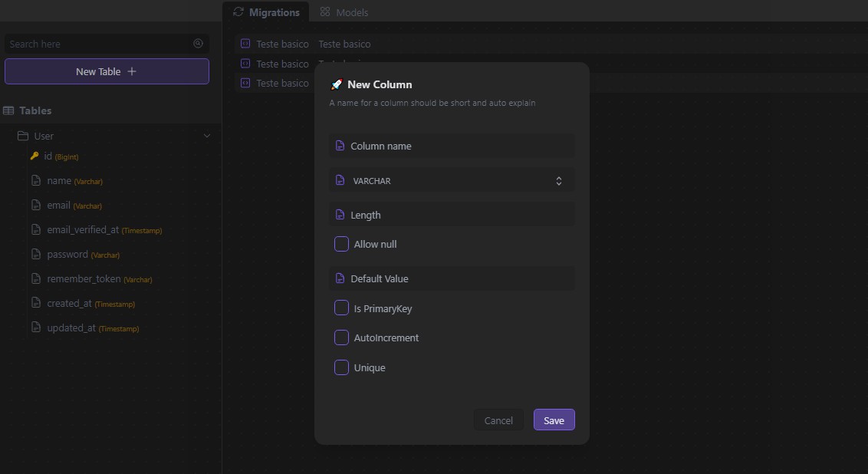868x474 pixels.
Task: Check the Is PrimaryKey checkbox
Action: tap(342, 308)
